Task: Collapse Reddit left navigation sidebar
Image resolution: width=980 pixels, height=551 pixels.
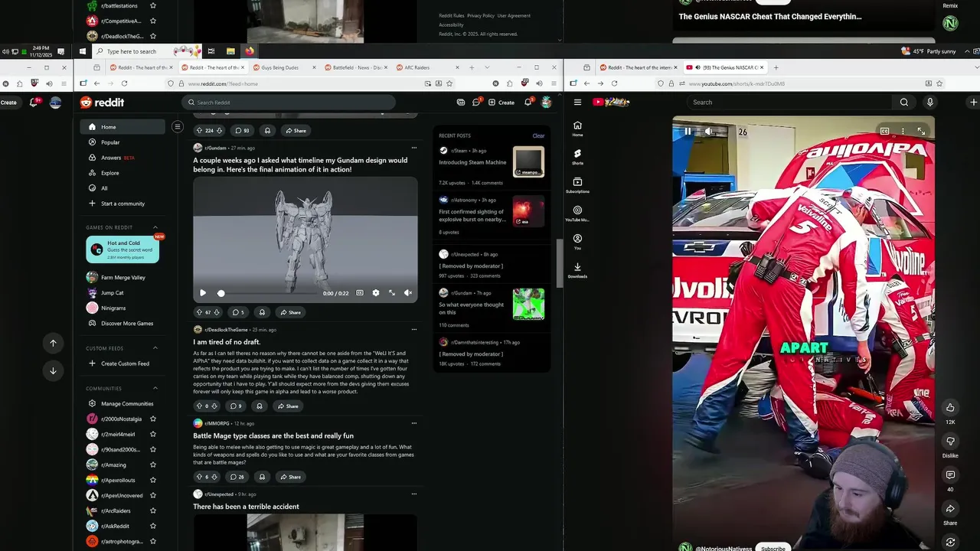Action: (177, 127)
